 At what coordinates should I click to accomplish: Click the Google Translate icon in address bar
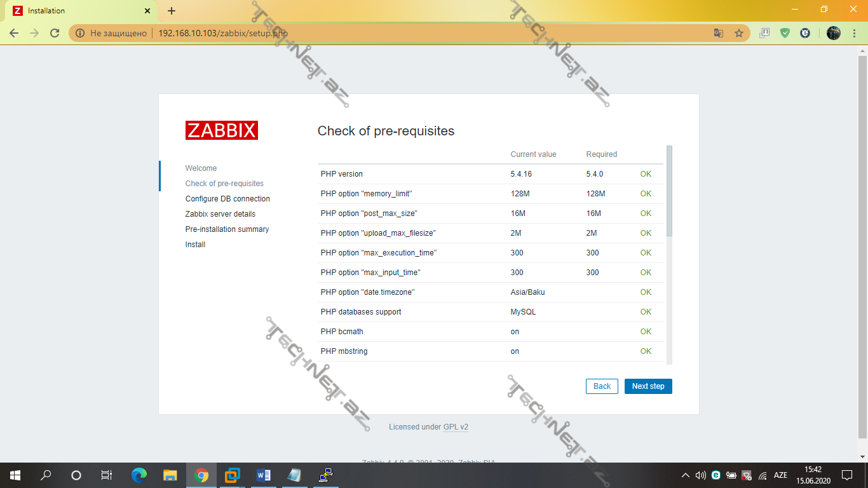coord(718,33)
